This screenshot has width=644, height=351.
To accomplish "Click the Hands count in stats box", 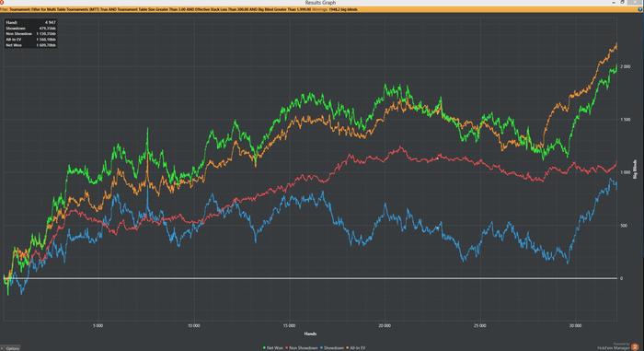I will click(x=50, y=22).
